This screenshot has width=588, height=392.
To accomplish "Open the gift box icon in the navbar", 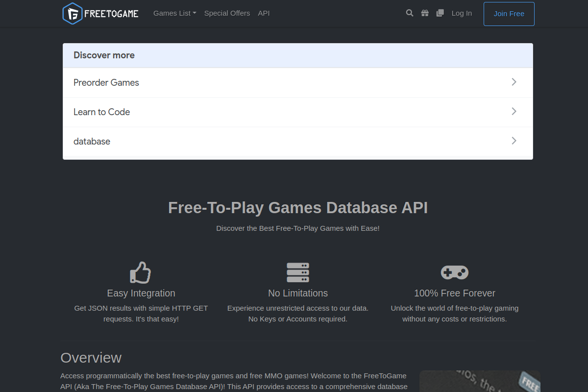I will click(425, 13).
